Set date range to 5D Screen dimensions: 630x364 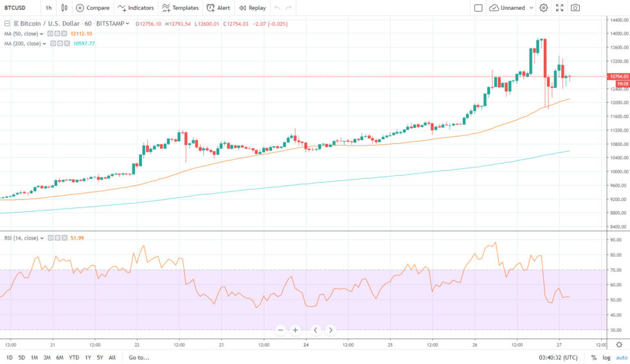tap(22, 358)
